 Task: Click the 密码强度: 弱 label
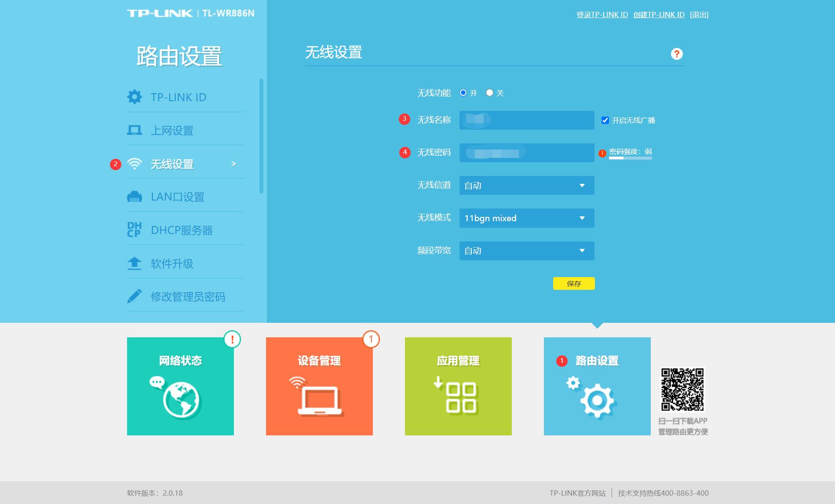630,151
